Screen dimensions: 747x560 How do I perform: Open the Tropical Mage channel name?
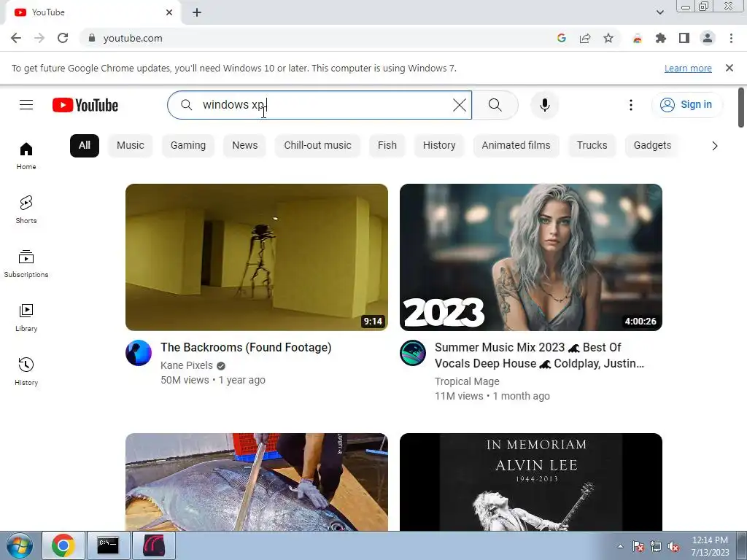point(467,381)
